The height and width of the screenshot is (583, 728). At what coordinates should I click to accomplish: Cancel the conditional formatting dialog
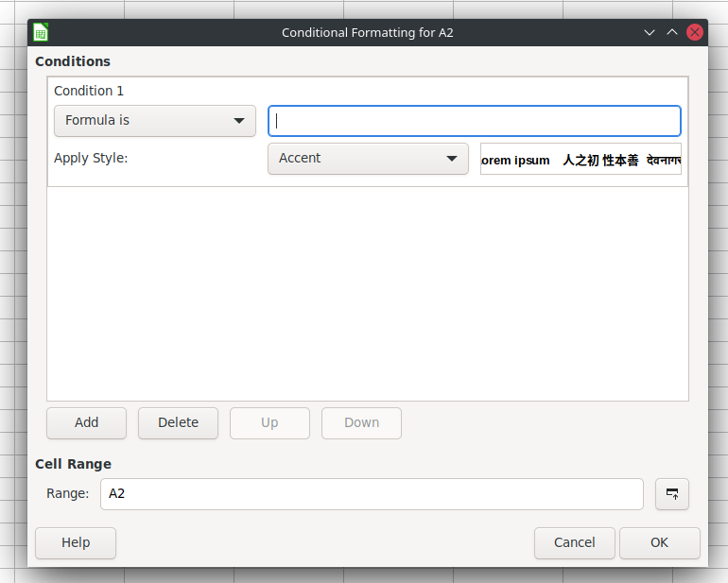click(574, 542)
